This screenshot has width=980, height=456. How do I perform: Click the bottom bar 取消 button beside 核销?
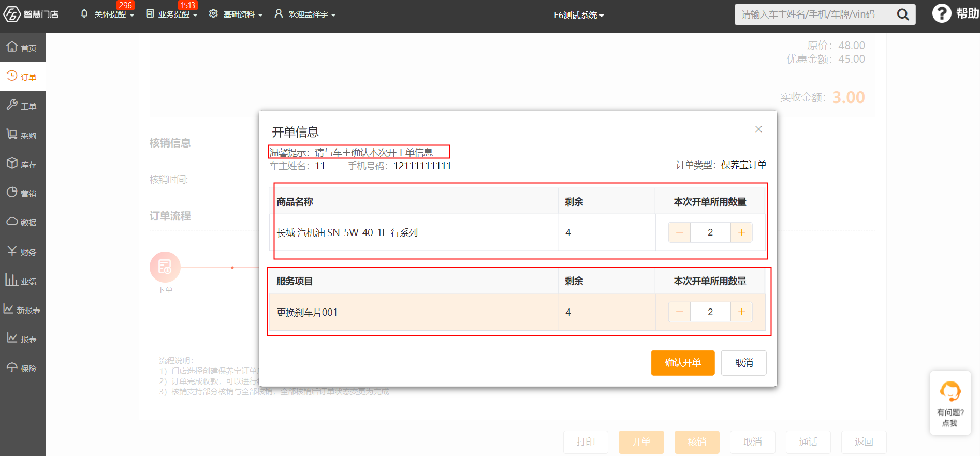tap(753, 442)
